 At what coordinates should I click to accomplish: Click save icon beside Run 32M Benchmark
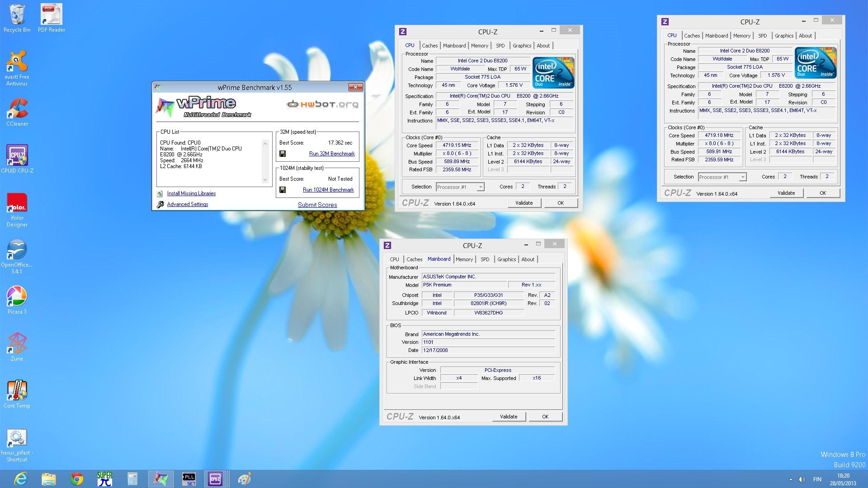pyautogui.click(x=283, y=154)
